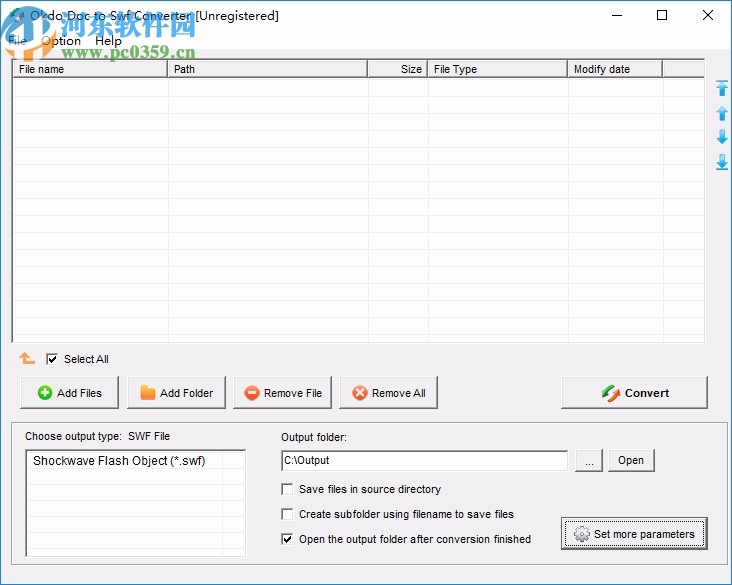Sort by the File Type column header

498,69
